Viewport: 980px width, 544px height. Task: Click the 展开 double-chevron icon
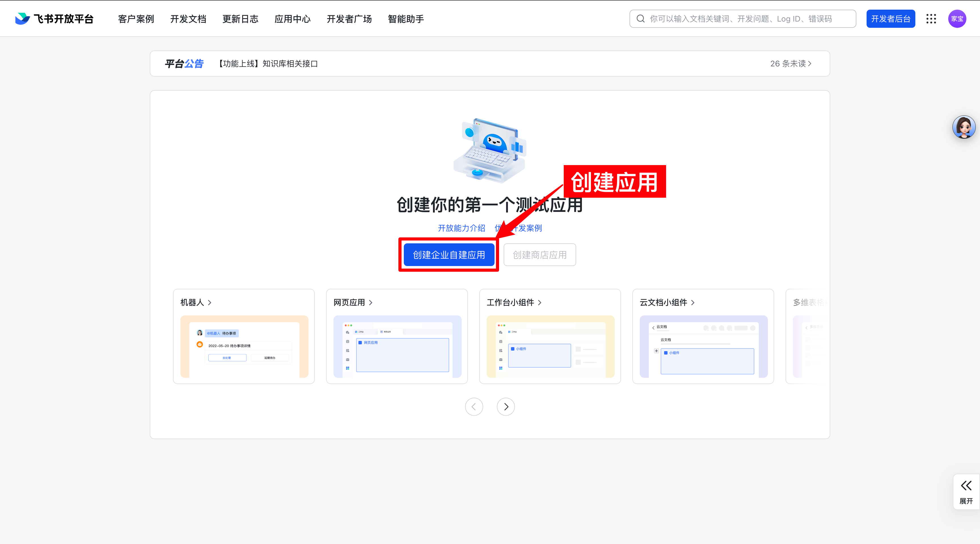(966, 485)
